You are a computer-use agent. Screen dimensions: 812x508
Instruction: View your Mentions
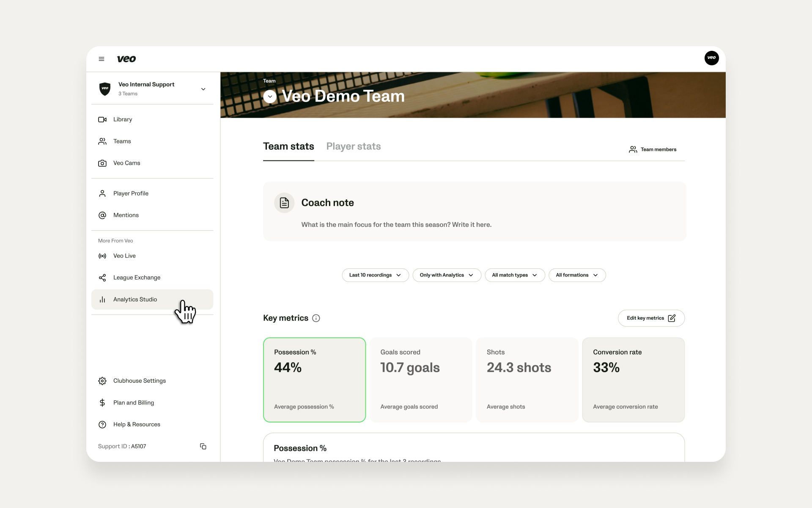[125, 215]
